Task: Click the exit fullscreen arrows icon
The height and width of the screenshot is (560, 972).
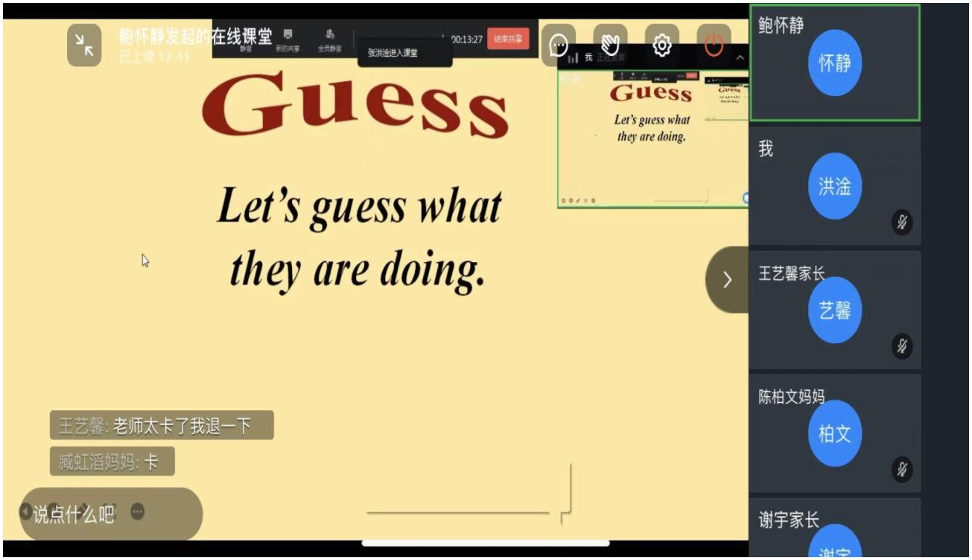Action: (84, 45)
